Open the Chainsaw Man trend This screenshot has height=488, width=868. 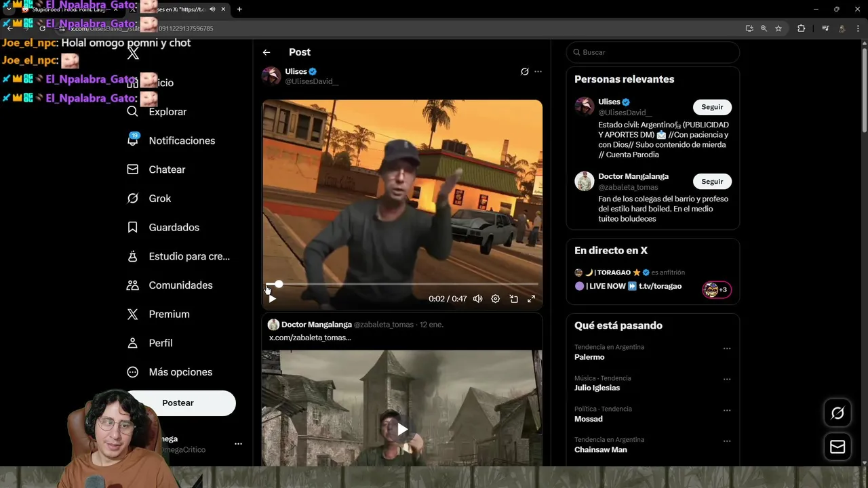[600, 450]
